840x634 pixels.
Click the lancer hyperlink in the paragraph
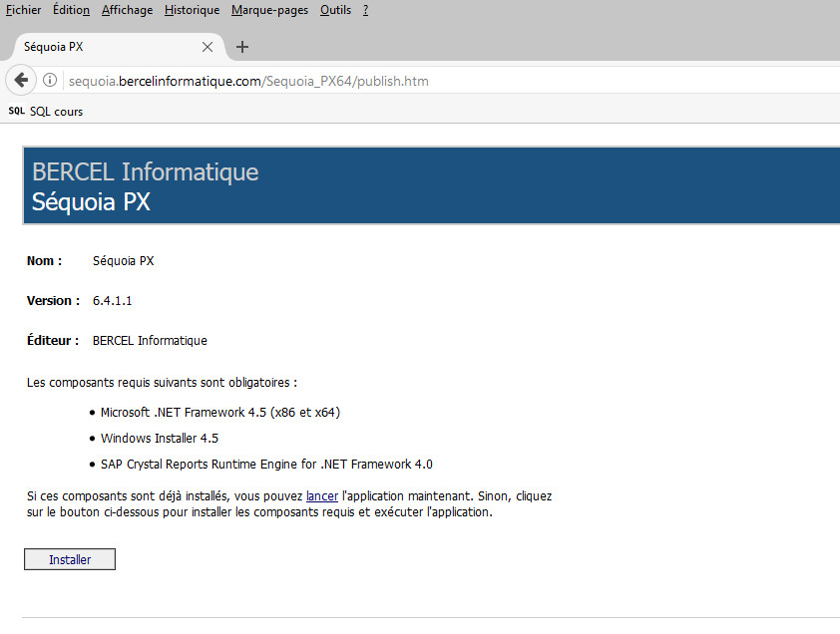(x=321, y=495)
